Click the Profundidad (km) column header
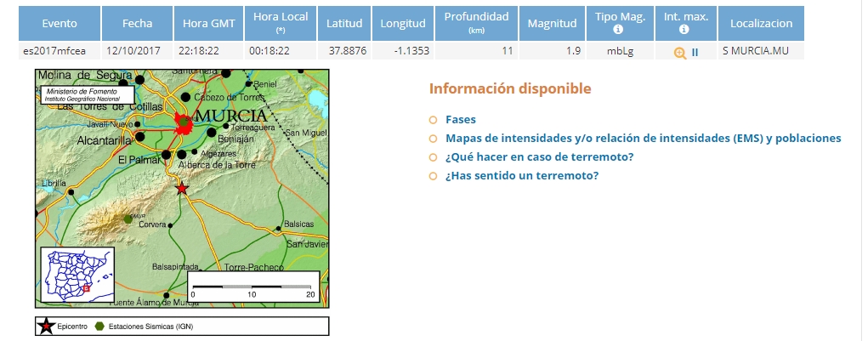The image size is (868, 341). point(476,23)
